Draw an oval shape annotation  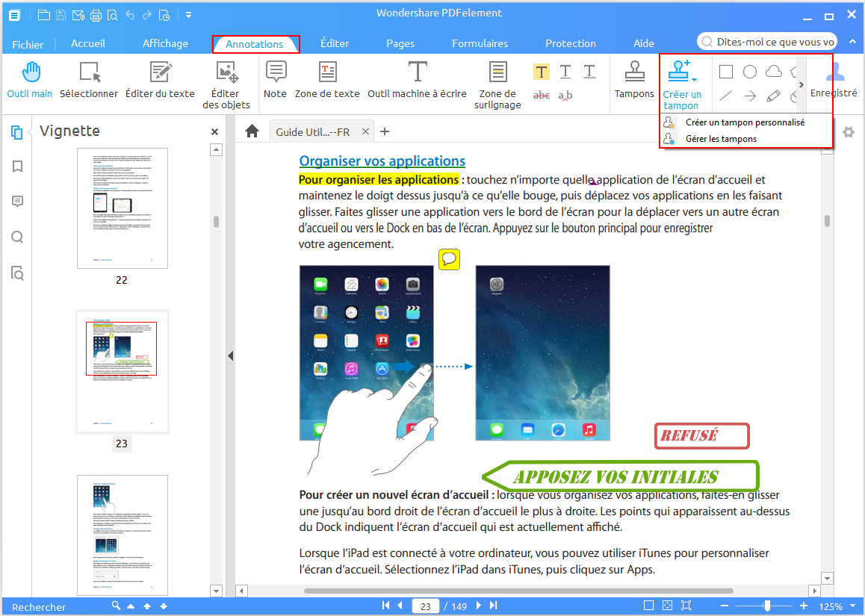[x=750, y=72]
